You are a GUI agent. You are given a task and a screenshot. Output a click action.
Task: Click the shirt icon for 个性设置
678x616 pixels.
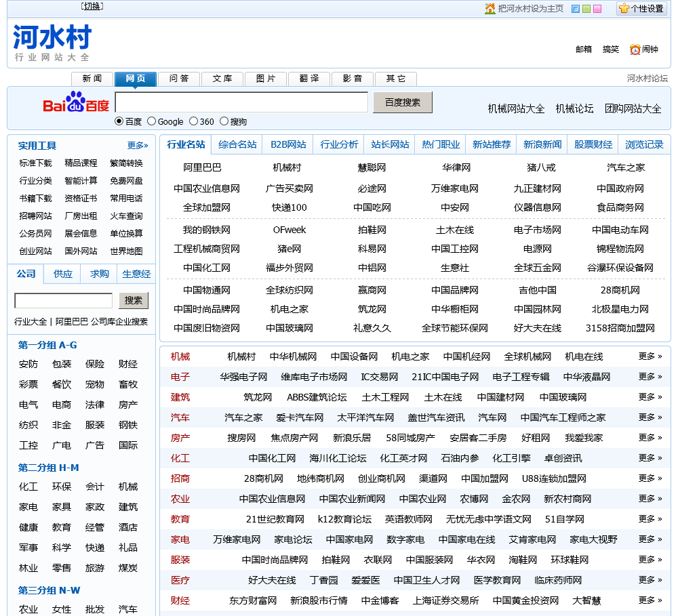[x=624, y=9]
